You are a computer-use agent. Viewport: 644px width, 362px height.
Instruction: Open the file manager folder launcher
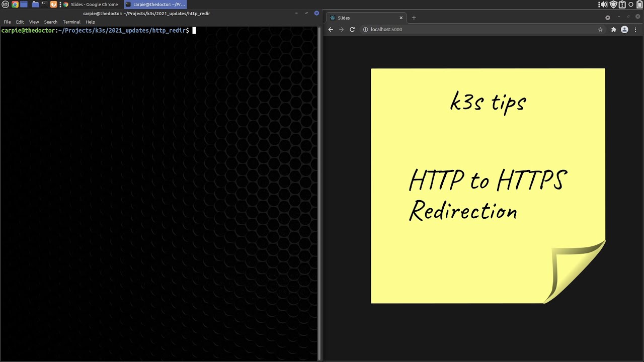[x=35, y=5]
